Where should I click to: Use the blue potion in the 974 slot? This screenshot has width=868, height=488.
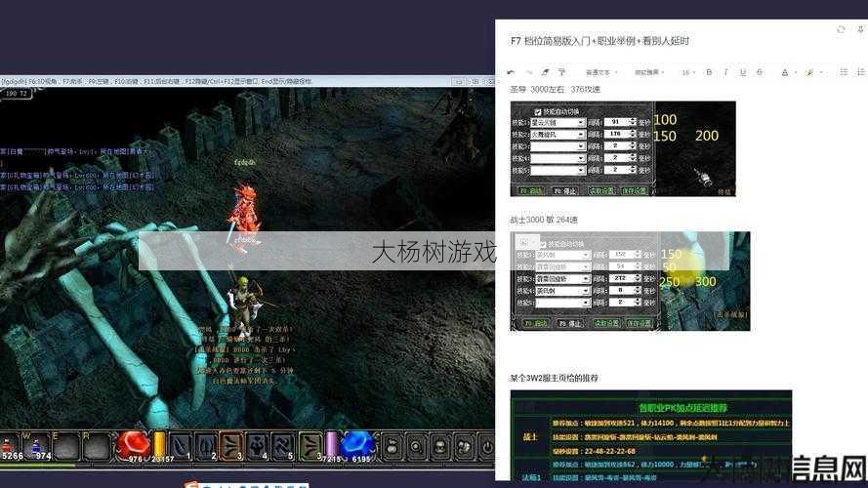[38, 447]
